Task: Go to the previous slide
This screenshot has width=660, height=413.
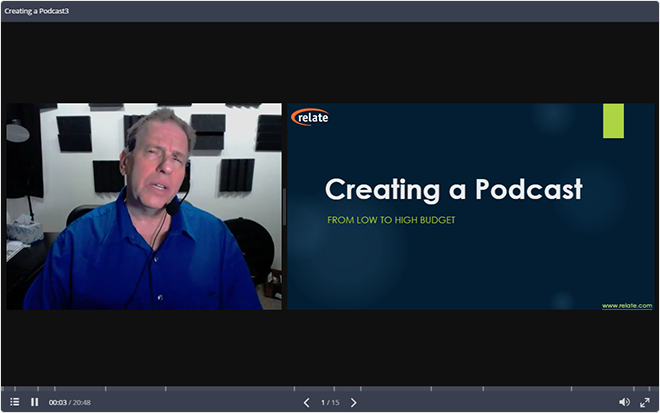Action: [x=306, y=402]
